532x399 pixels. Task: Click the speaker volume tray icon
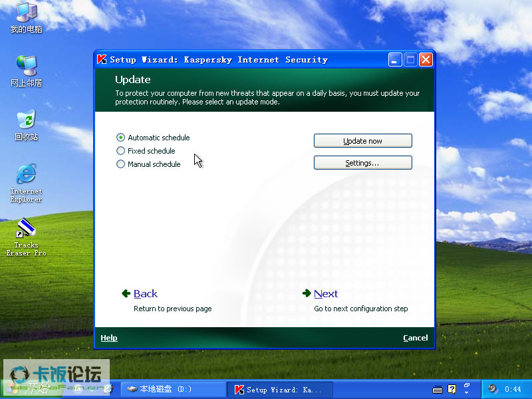click(492, 389)
